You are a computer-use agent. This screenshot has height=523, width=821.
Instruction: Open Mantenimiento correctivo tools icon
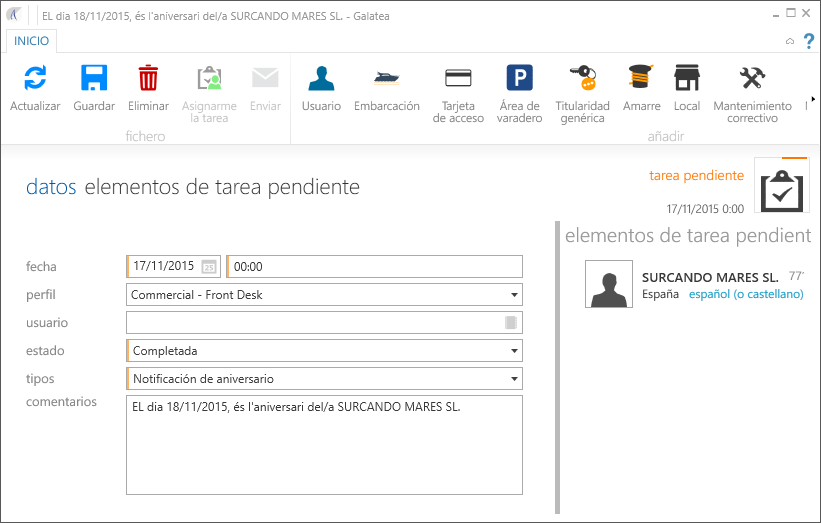point(752,79)
